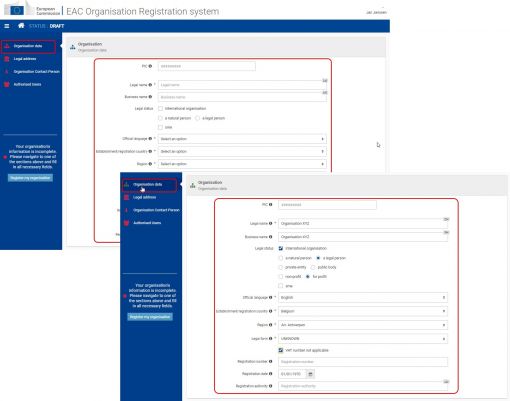Open the Official language dropdown showing English
Screen dimensions: 510x401
tap(363, 297)
